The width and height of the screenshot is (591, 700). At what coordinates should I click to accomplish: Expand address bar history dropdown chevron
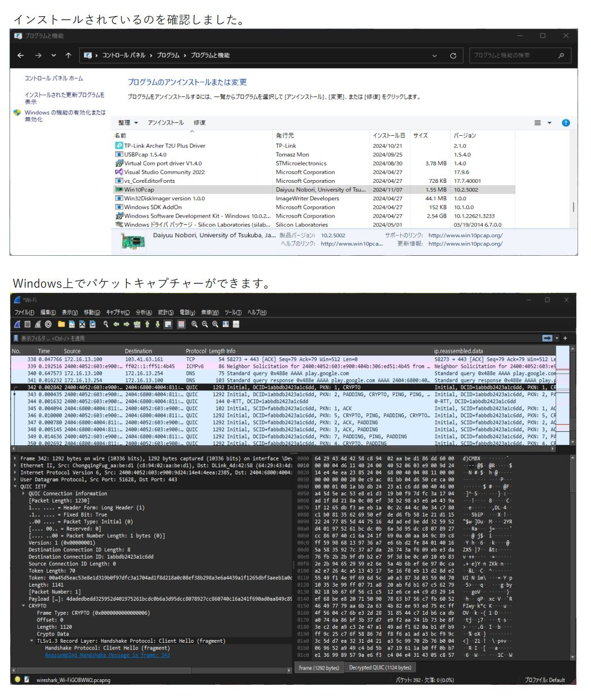pyautogui.click(x=434, y=56)
